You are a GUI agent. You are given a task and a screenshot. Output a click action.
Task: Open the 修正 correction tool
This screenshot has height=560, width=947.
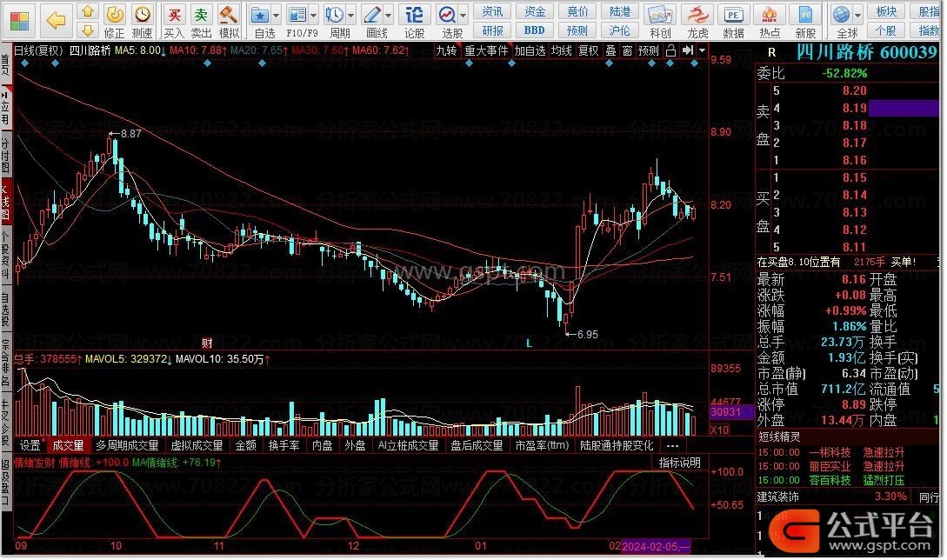[x=114, y=21]
